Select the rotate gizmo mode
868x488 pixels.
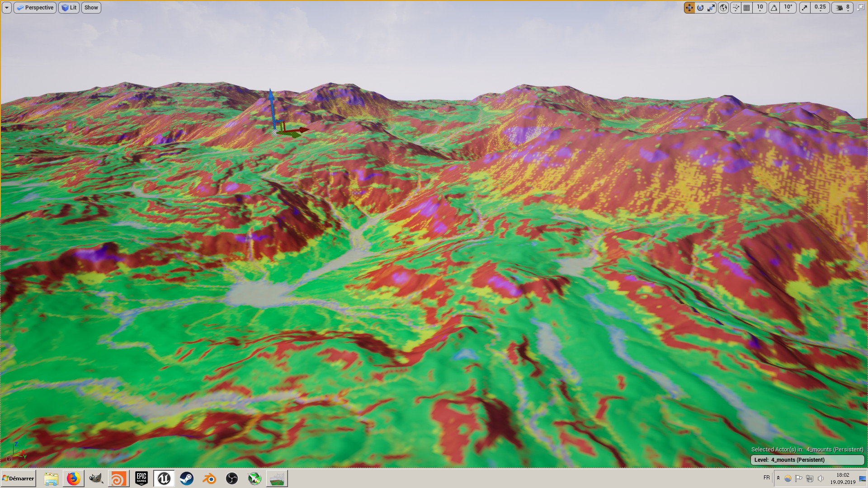(x=700, y=8)
